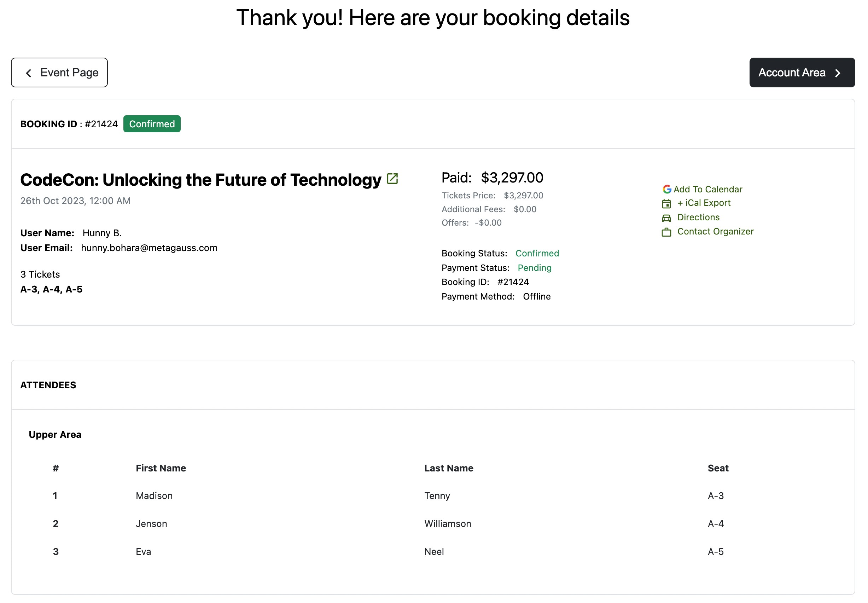Click the left chevron on Event Page button

[28, 73]
